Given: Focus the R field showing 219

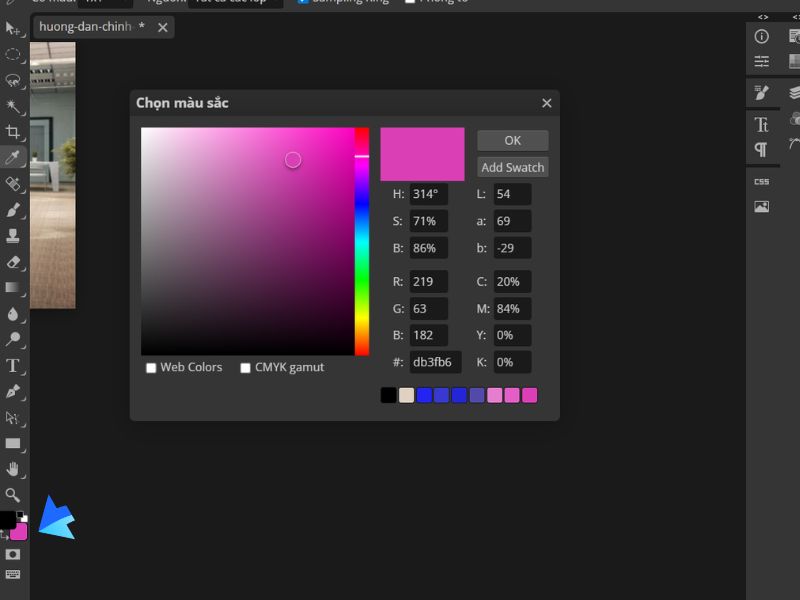Looking at the screenshot, I should (x=429, y=282).
